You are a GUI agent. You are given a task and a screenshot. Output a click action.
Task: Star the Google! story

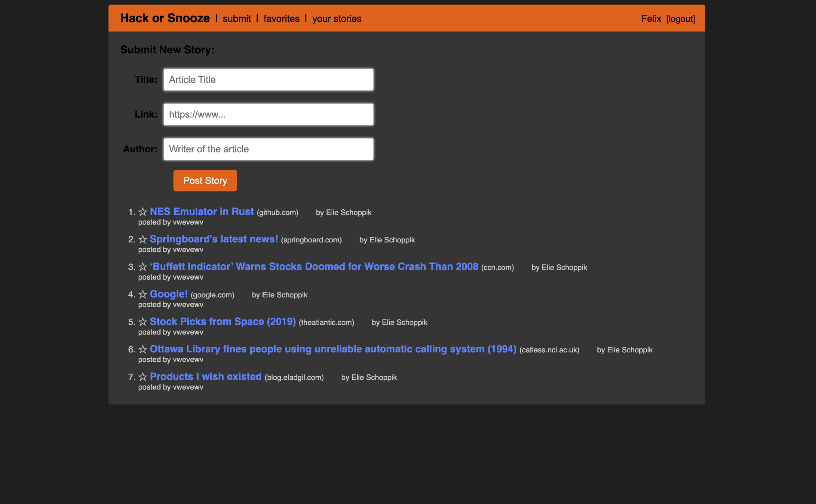pos(143,294)
